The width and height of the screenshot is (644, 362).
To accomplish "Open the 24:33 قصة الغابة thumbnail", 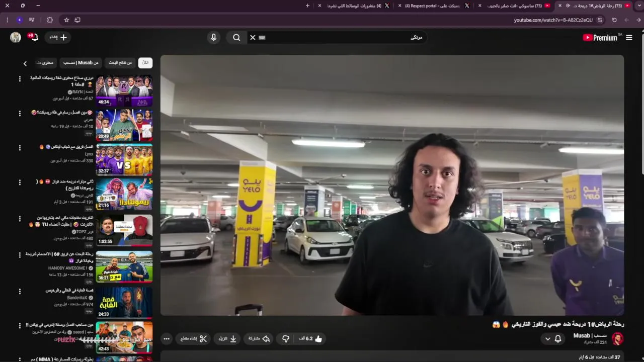I will (x=124, y=303).
